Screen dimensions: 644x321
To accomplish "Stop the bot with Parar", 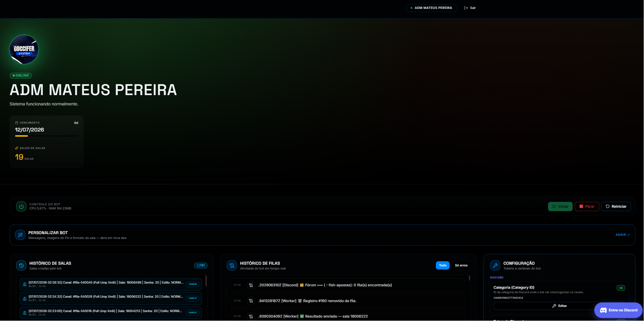I will [587, 206].
